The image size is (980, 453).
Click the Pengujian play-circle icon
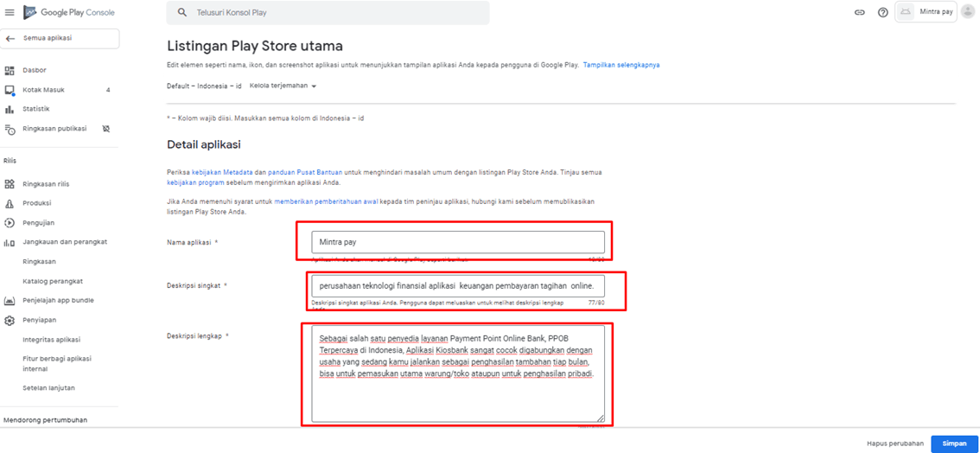10,223
